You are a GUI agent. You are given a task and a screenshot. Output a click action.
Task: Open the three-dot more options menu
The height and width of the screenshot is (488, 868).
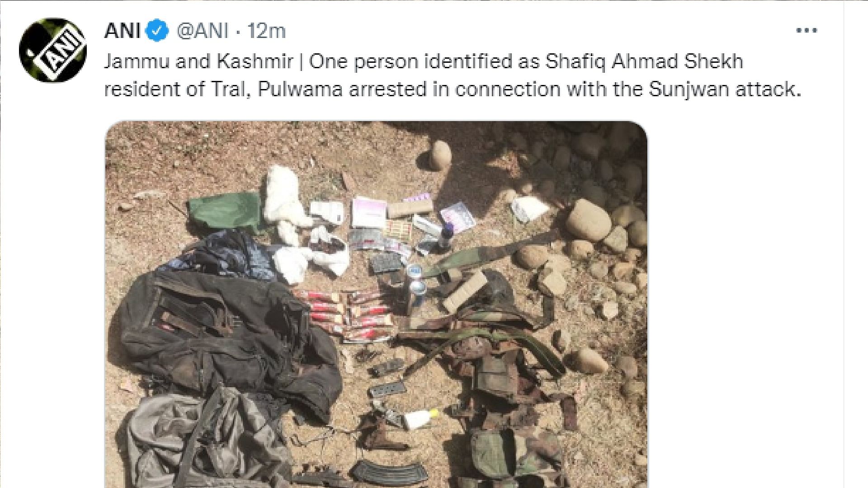tap(807, 31)
